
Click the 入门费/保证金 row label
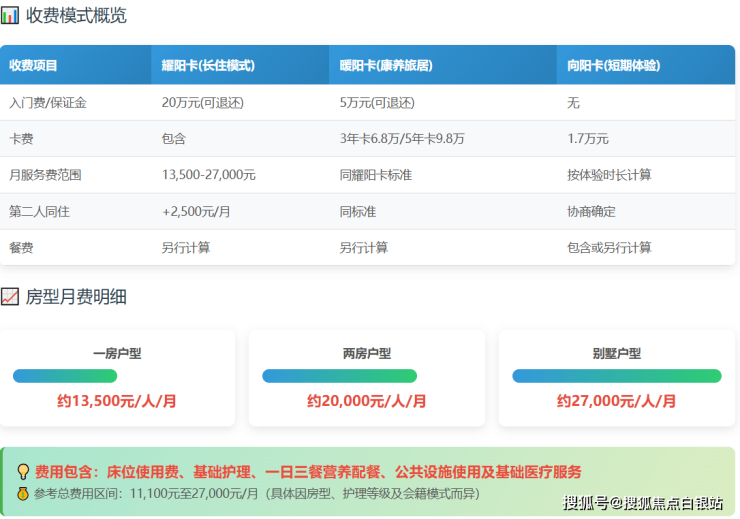click(47, 103)
